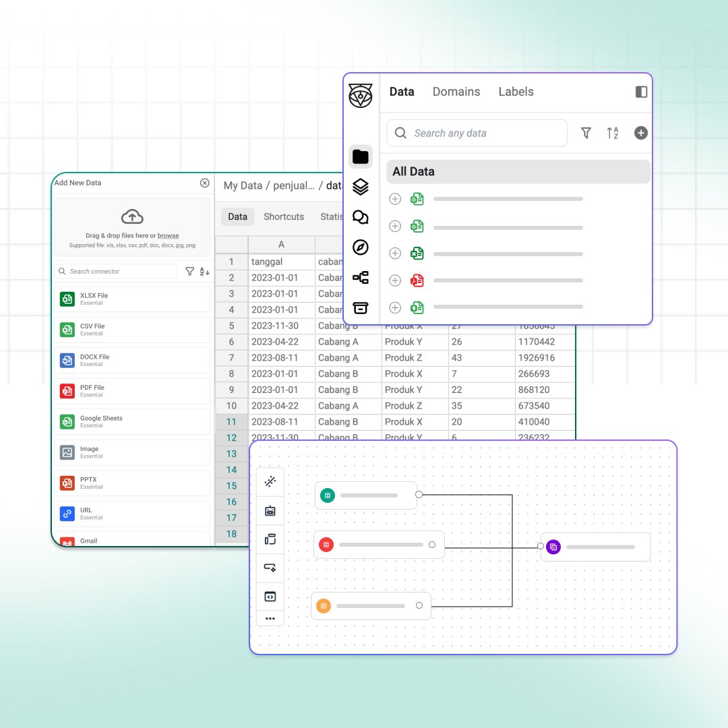Click the filter icon beside Search any data
728x728 pixels.
[586, 133]
